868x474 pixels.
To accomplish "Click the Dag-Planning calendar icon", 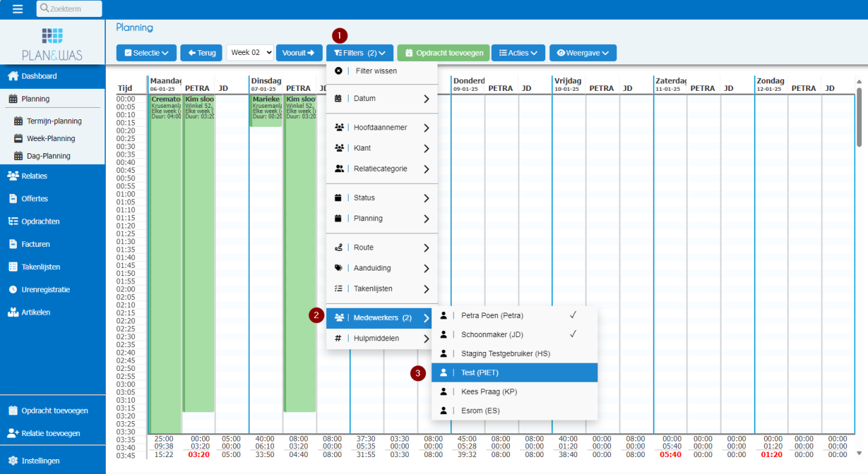I will coord(18,155).
